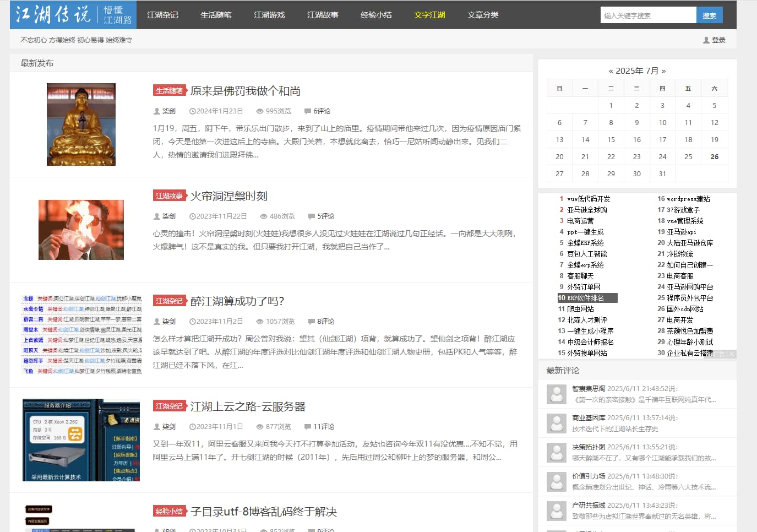Click the avatar beside 智囊集思阁 comment
This screenshot has height=532, width=757.
click(556, 394)
